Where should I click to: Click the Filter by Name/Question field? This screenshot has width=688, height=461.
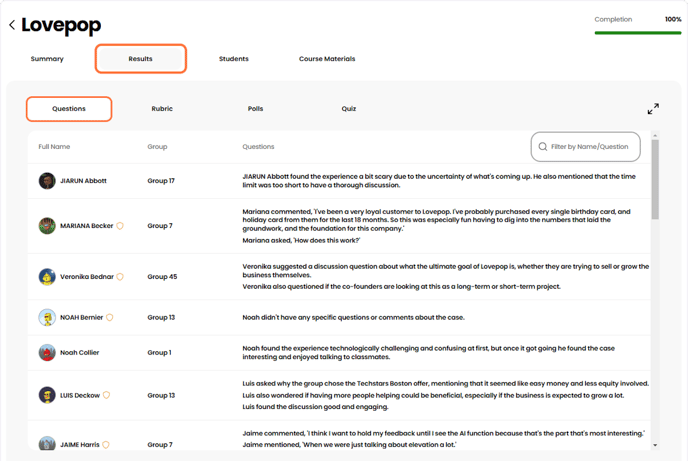590,147
